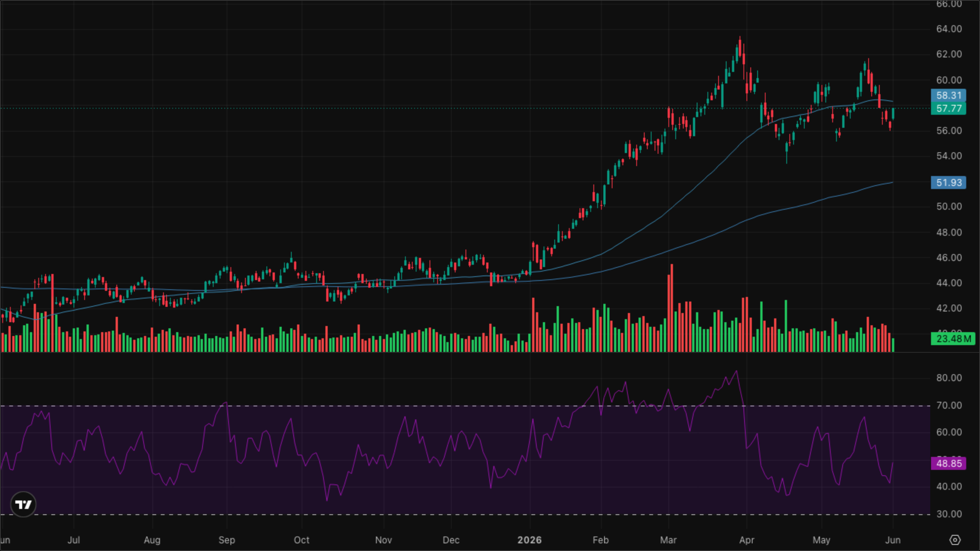Screen dimensions: 980x551
Task: Click the 30.00 RSI oversold level label
Action: pyautogui.click(x=949, y=514)
